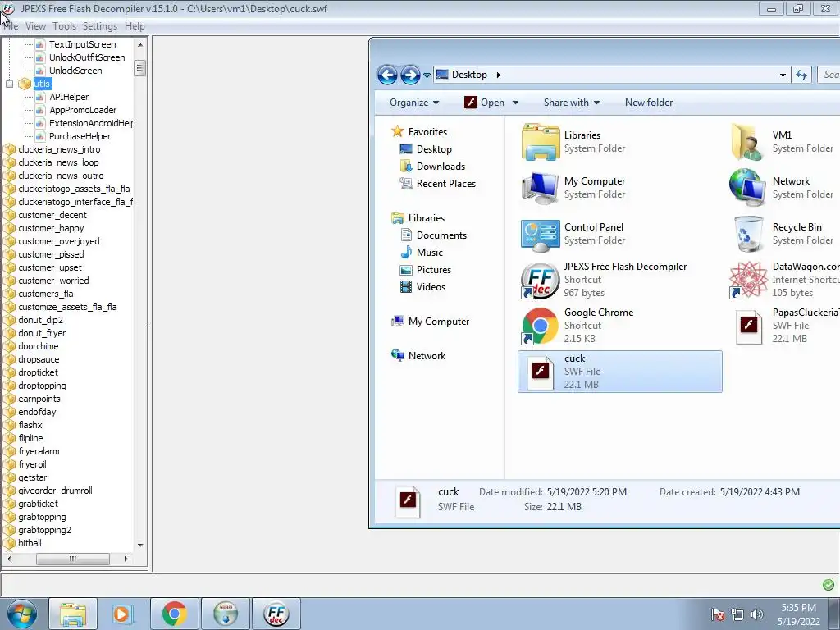Open the APIHelper class in tree
840x630 pixels.
69,97
